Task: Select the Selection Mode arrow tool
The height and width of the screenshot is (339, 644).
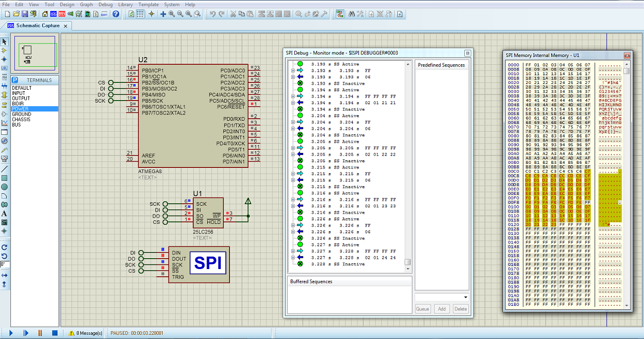Action: coord(4,41)
